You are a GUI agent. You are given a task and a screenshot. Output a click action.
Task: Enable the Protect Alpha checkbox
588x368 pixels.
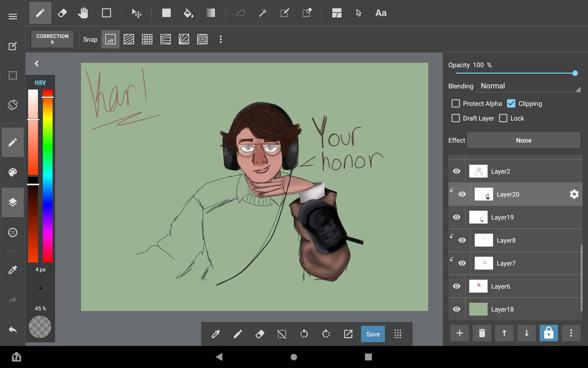[455, 103]
